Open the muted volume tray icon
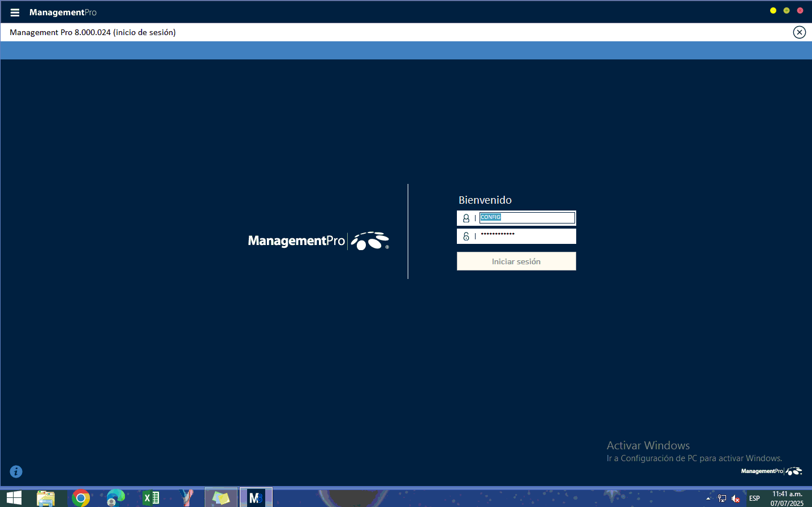The image size is (812, 507). (x=736, y=499)
